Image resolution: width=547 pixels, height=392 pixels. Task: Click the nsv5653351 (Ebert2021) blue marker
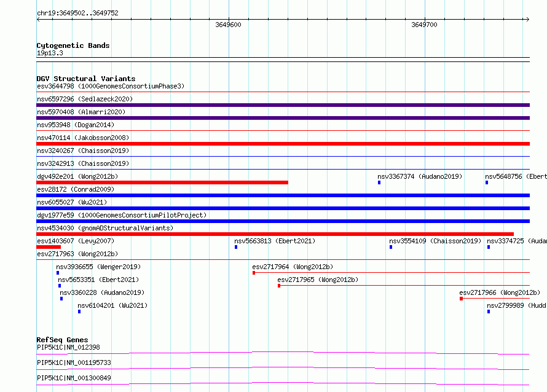click(60, 286)
